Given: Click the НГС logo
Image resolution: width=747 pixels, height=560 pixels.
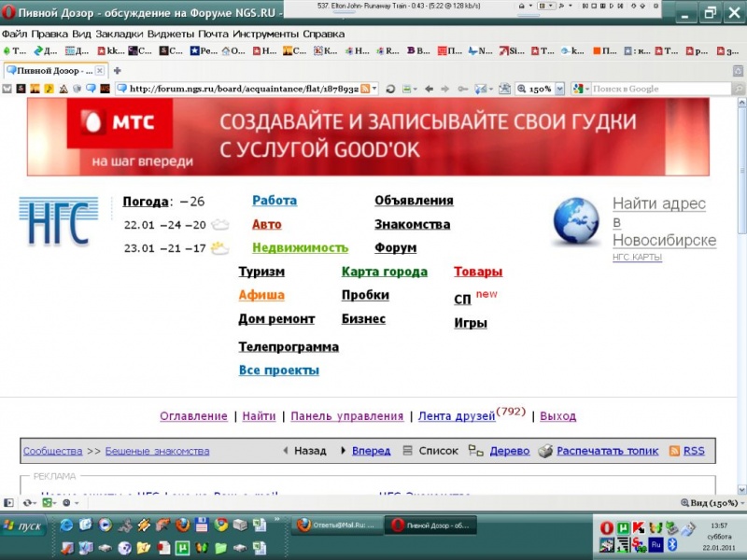Looking at the screenshot, I should 59,222.
